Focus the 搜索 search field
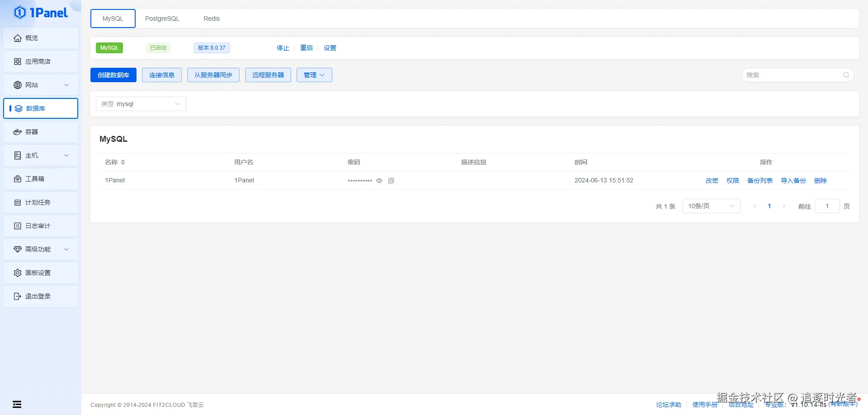 (x=798, y=75)
